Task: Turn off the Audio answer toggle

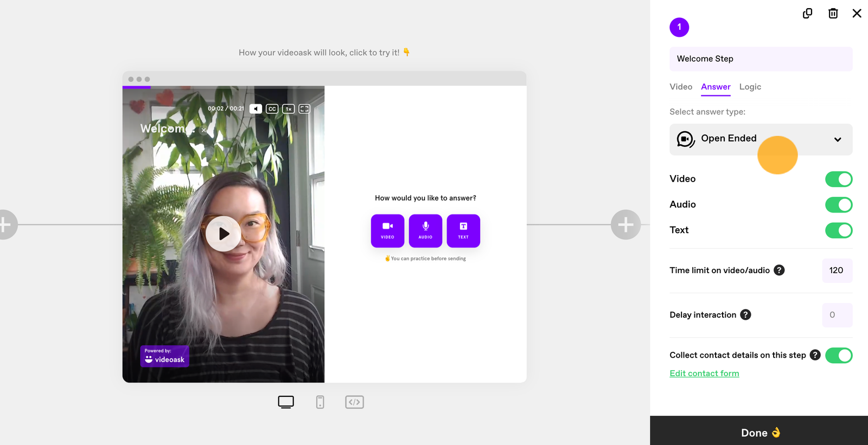Action: point(839,204)
